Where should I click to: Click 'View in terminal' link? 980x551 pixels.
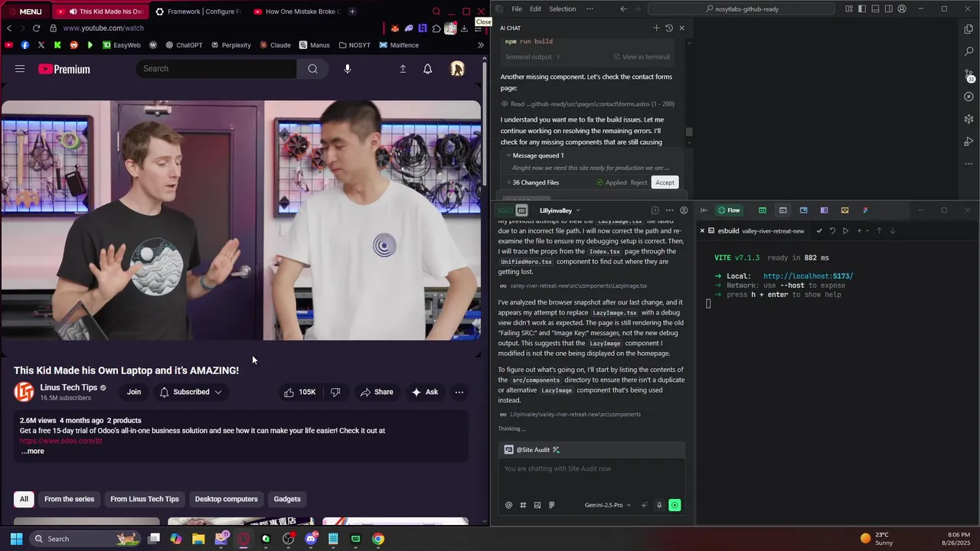[x=642, y=57]
